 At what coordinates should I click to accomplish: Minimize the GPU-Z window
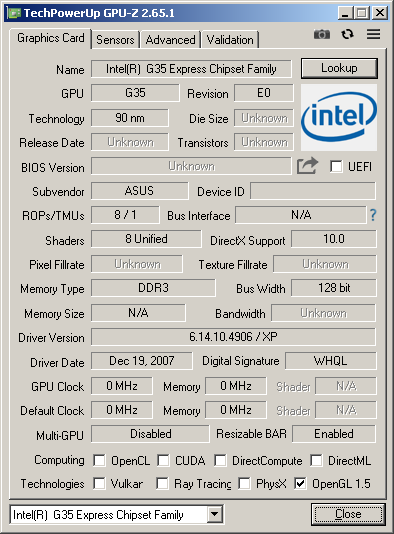[x=345, y=13]
